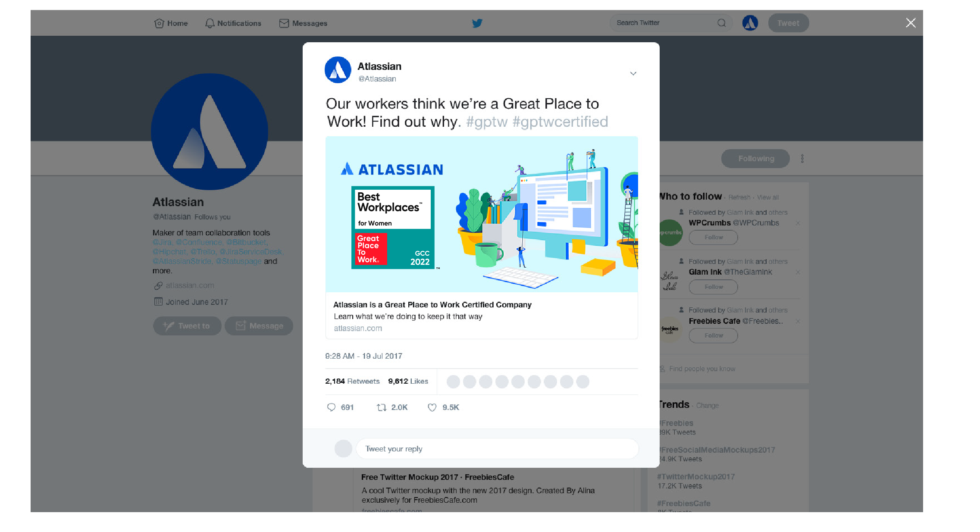
Task: Expand the tweet options chevron
Action: tap(633, 73)
